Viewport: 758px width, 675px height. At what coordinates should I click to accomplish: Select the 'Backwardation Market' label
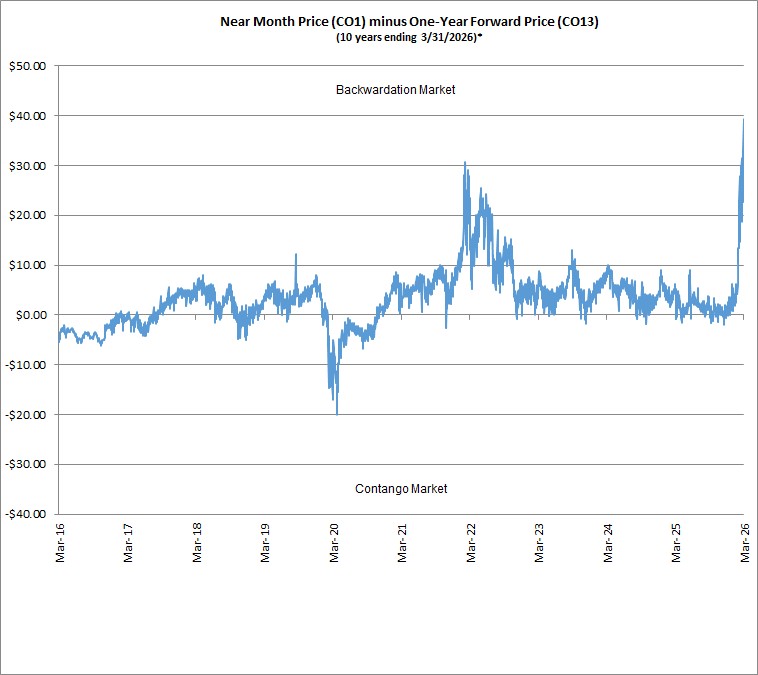point(395,90)
